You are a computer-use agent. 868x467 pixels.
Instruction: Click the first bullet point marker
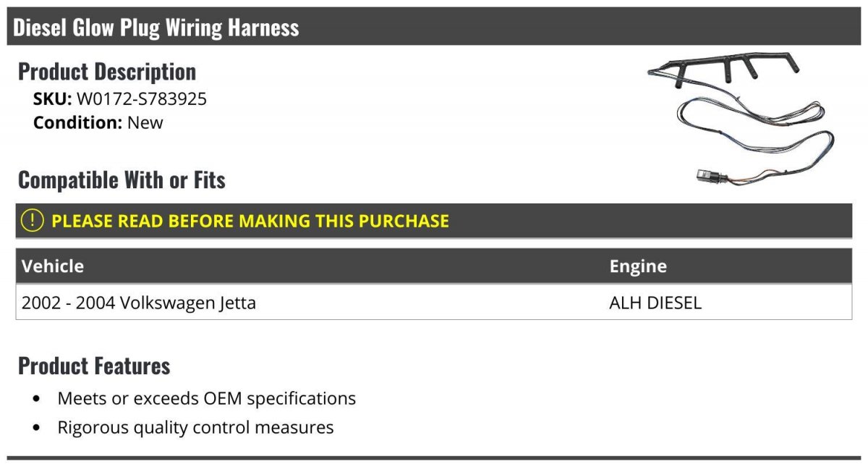[37, 399]
